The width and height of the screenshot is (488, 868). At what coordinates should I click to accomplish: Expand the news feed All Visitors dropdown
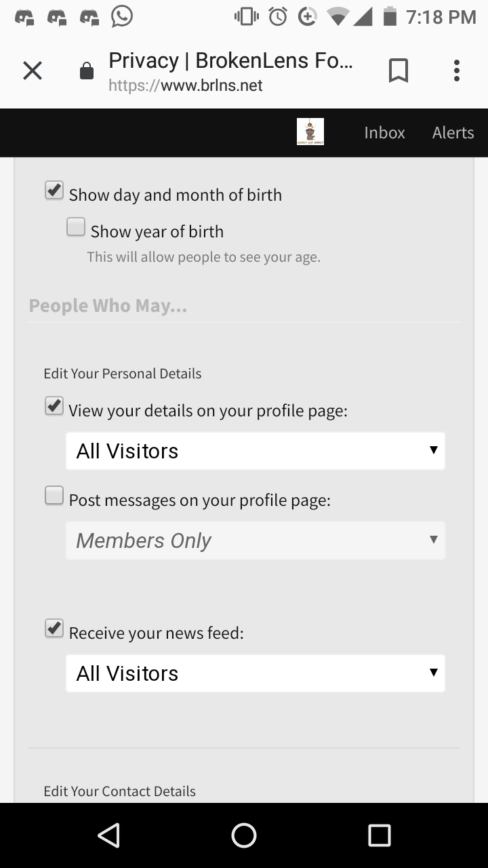point(256,673)
